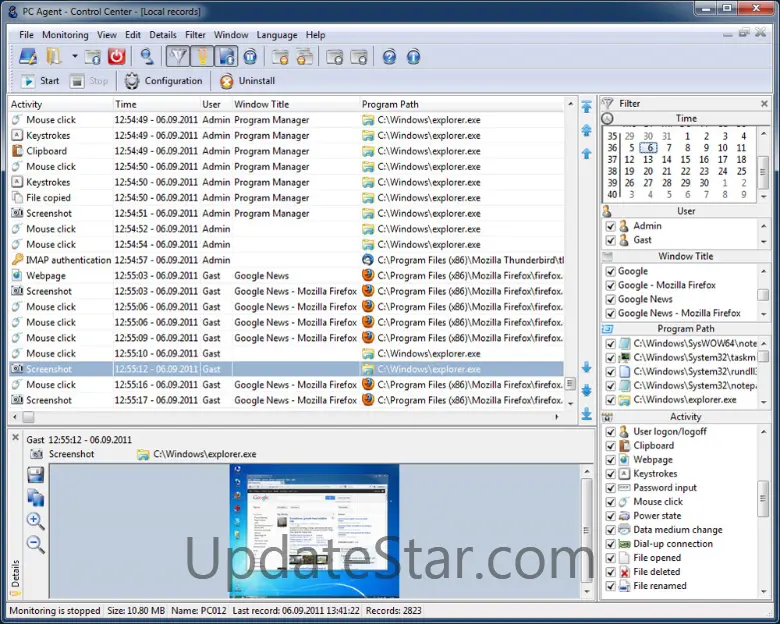The height and width of the screenshot is (624, 780).
Task: Click the window-with-right-arrow toolbar icon
Action: click(x=359, y=57)
